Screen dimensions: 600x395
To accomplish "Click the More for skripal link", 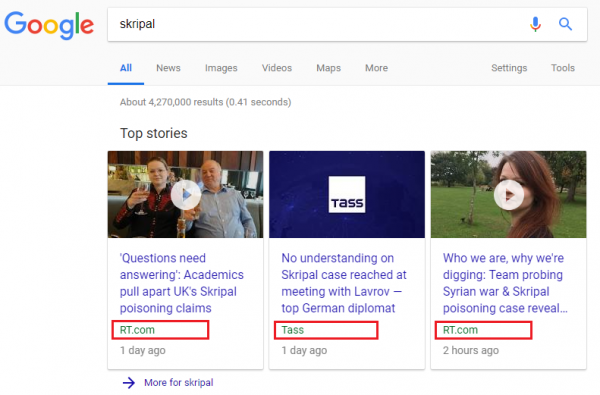I will pos(179,382).
